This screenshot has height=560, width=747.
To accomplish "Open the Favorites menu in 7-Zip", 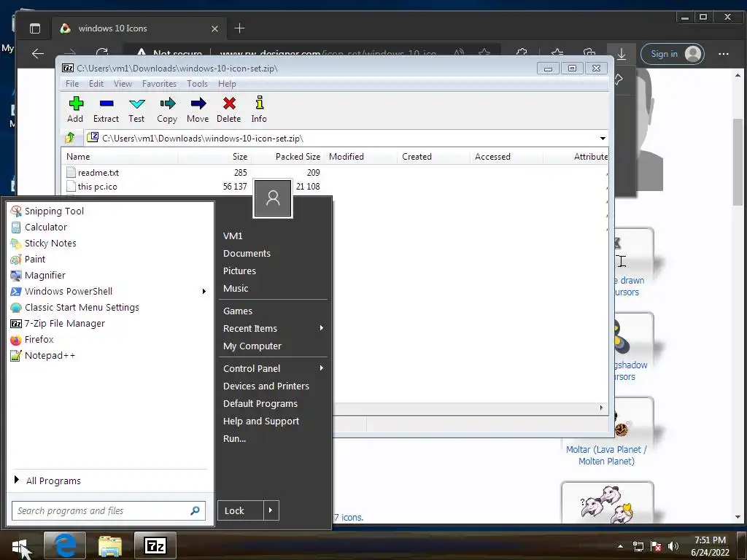I will [159, 84].
